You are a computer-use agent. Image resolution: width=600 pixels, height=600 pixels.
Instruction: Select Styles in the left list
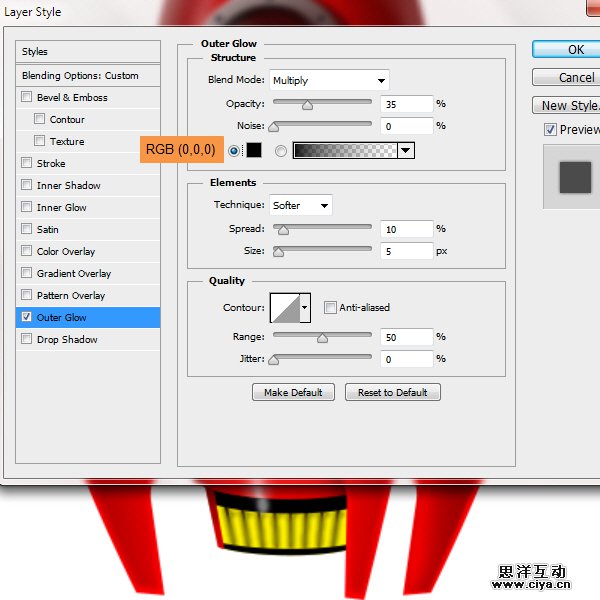(x=88, y=52)
